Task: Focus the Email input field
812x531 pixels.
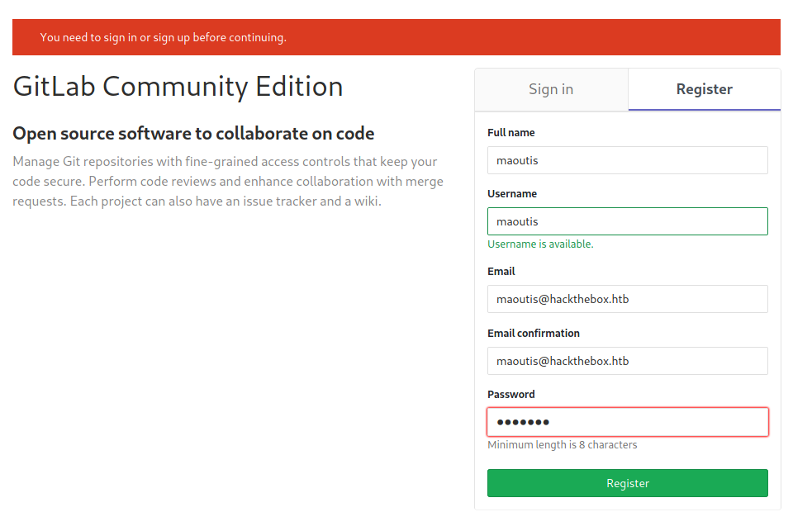Action: [627, 299]
